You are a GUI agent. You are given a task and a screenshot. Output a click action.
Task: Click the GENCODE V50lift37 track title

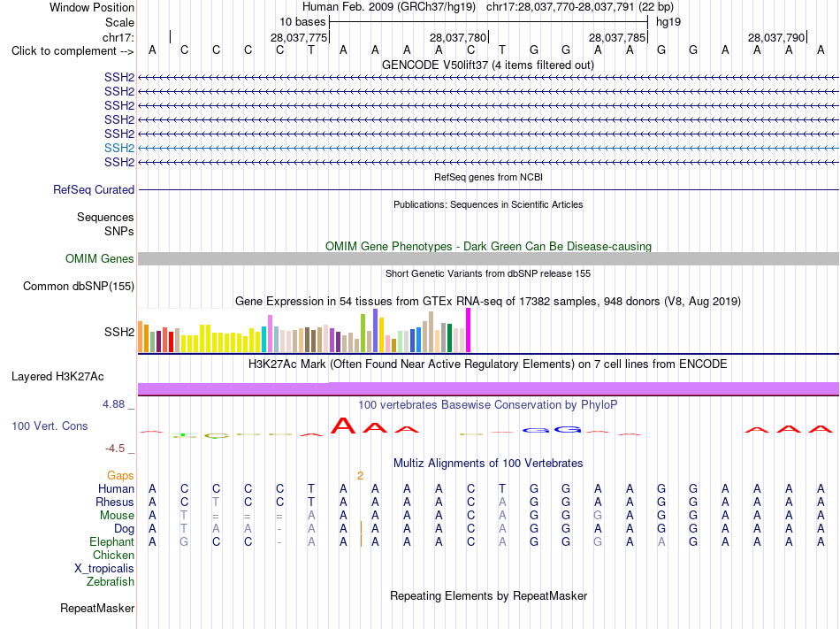pos(488,65)
